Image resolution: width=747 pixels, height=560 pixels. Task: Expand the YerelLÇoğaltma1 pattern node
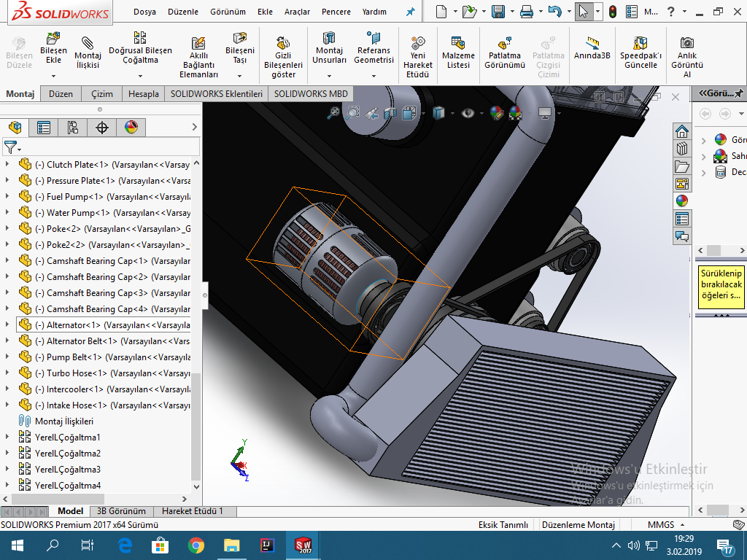coord(7,437)
